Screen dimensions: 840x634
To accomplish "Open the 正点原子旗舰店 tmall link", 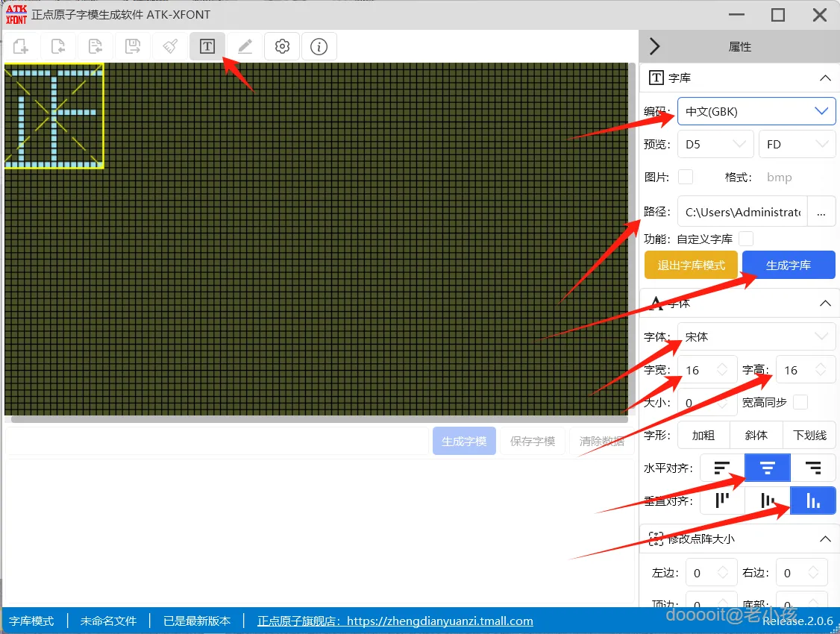I will point(395,621).
